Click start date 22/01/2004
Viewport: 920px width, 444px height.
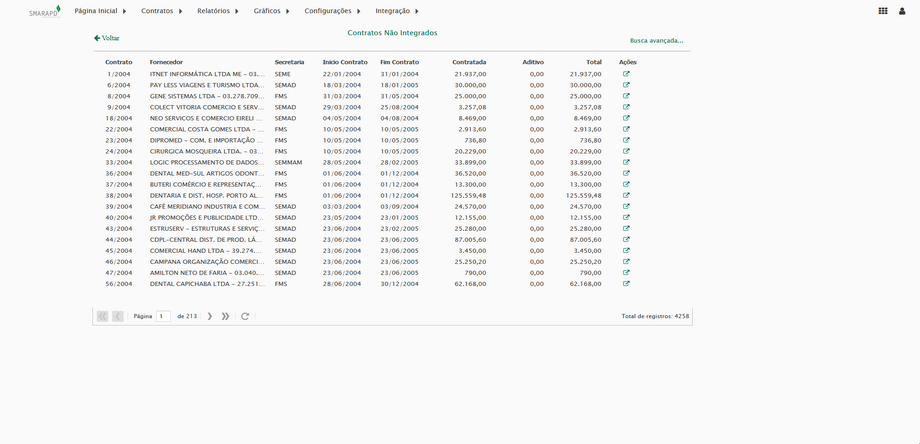click(x=342, y=74)
